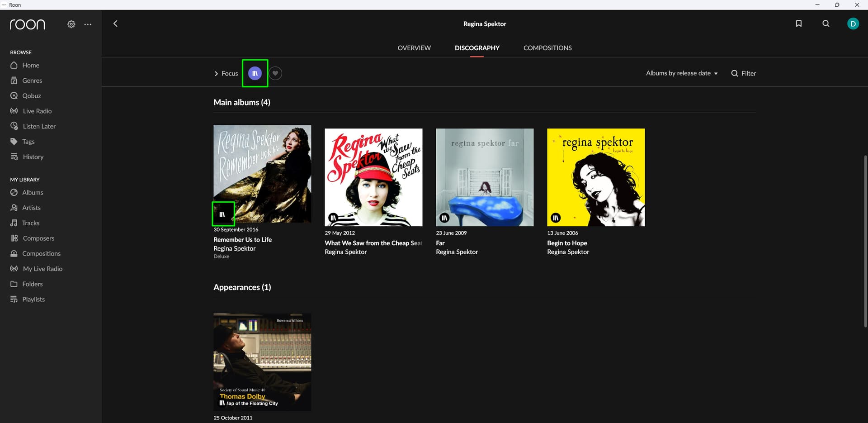Viewport: 868px width, 423px height.
Task: Click date 25 October 2011
Action: point(233,418)
